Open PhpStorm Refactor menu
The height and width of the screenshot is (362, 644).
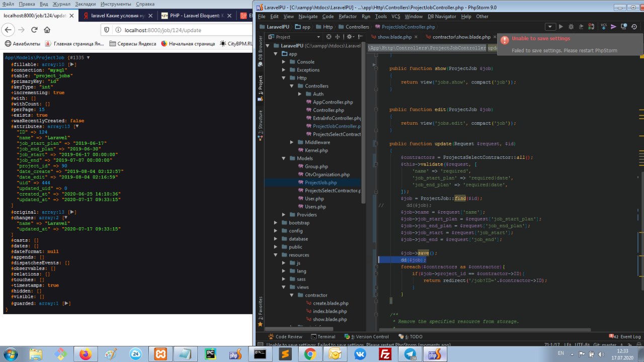348,16
